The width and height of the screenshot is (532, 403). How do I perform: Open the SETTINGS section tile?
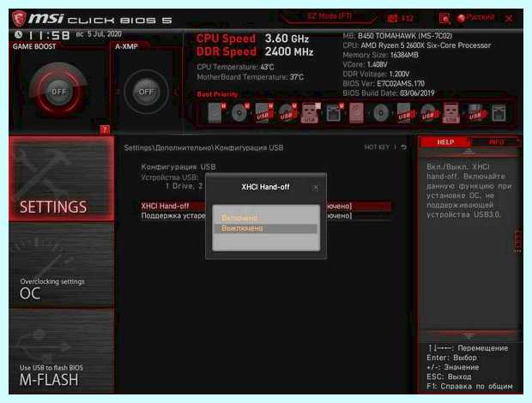pyautogui.click(x=62, y=178)
